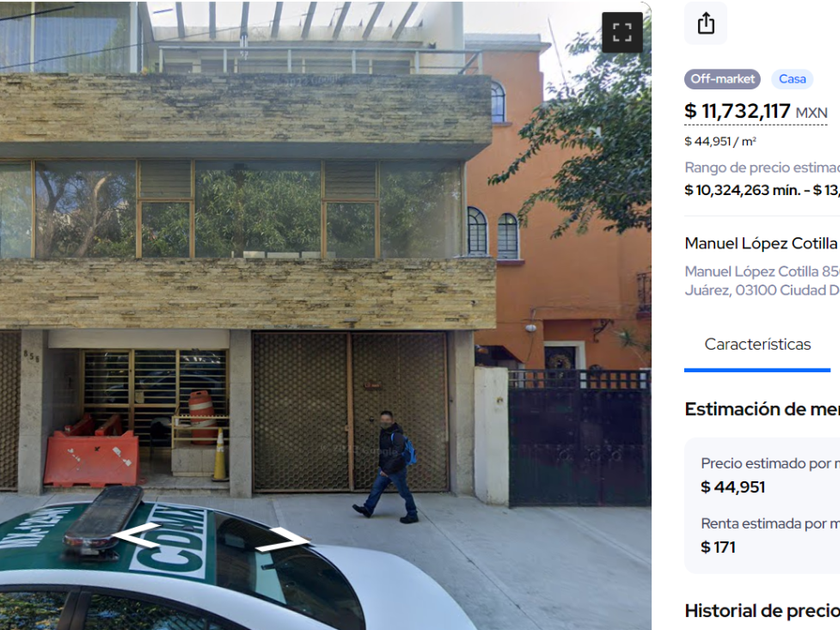Click the Estimación de mercado heading
The width and height of the screenshot is (840, 630).
pos(762,409)
